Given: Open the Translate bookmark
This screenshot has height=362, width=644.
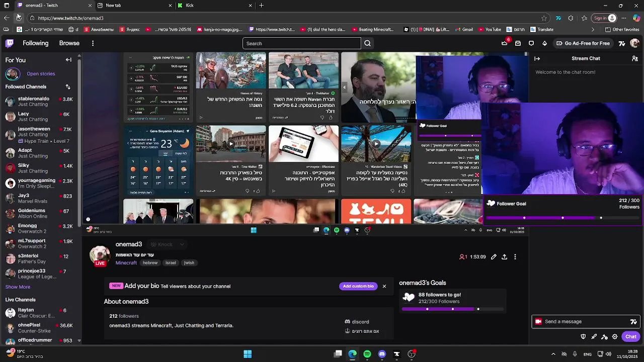Looking at the screenshot, I should (x=541, y=30).
